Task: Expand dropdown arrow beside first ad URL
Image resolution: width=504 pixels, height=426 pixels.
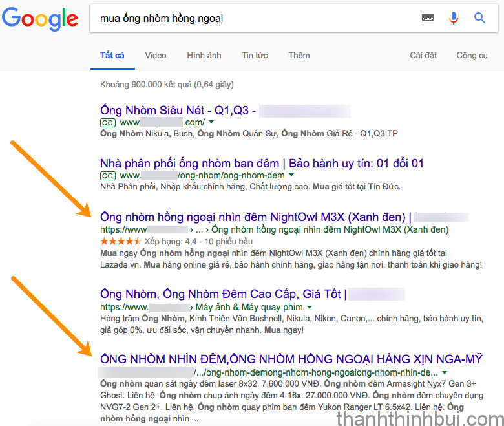Action: 211,122
